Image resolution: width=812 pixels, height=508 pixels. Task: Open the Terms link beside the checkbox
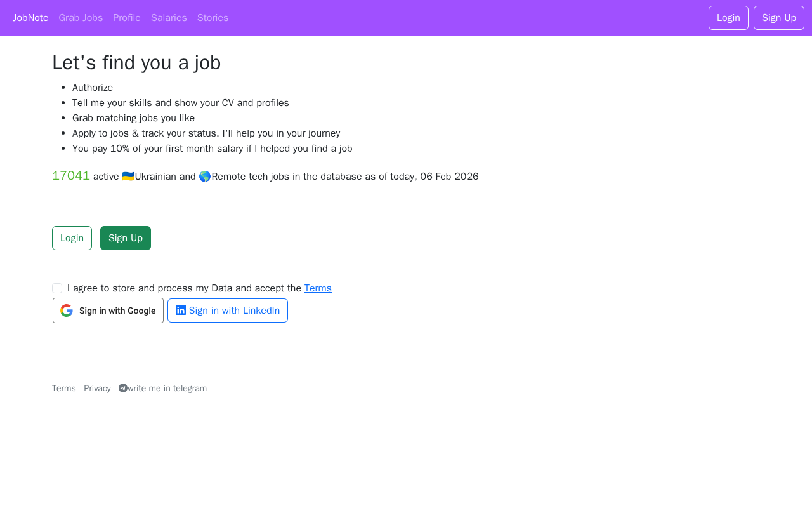pyautogui.click(x=318, y=288)
